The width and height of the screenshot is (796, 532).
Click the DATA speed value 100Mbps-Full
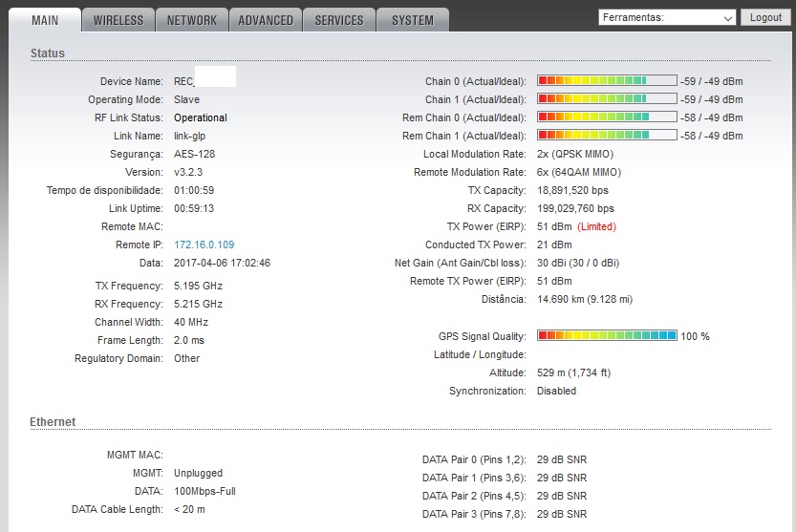click(204, 491)
